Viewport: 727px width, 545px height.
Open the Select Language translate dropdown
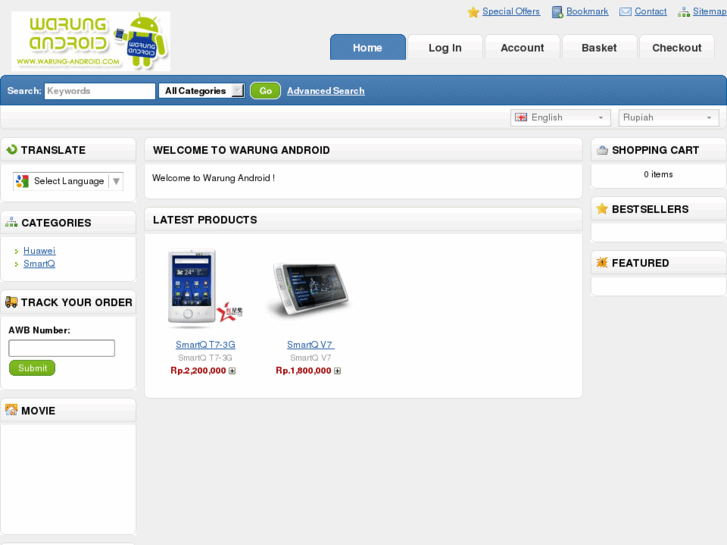tap(68, 181)
